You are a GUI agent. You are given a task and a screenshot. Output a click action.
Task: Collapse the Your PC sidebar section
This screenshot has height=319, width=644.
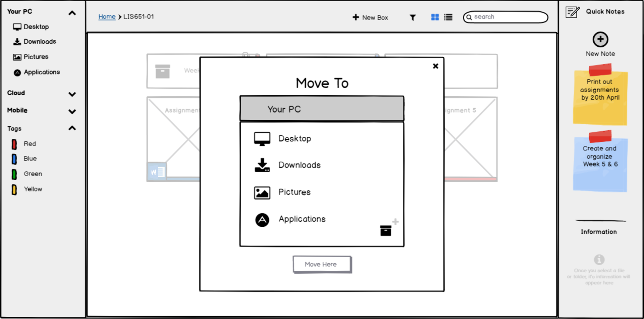point(72,13)
